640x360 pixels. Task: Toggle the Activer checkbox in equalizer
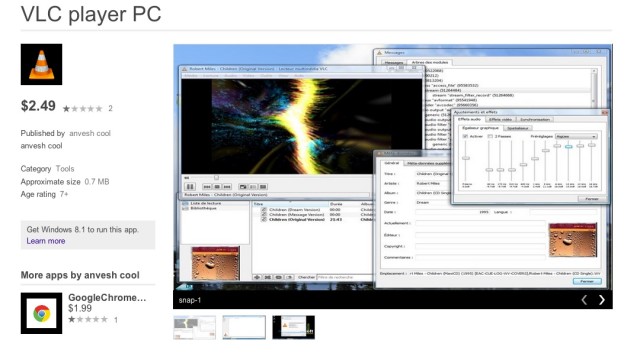[x=465, y=136]
